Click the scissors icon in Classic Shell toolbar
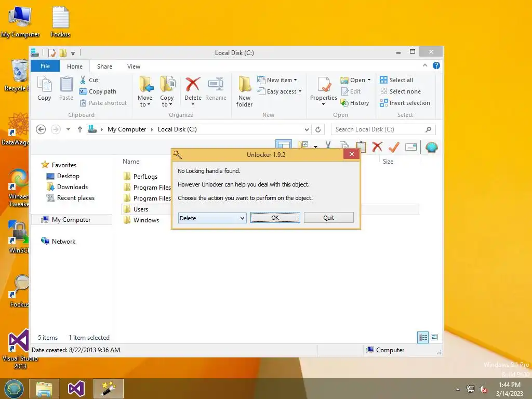The height and width of the screenshot is (399, 532). [x=328, y=146]
